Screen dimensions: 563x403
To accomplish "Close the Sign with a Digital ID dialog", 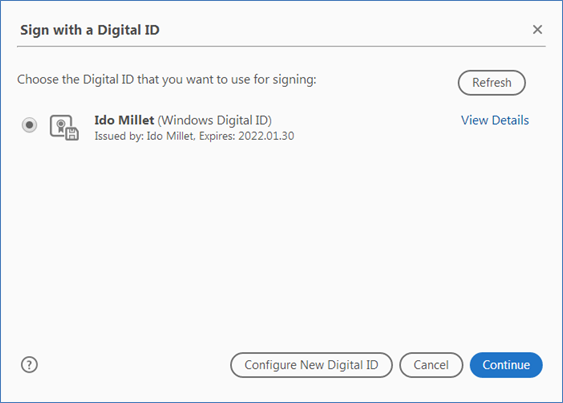I will tap(537, 29).
